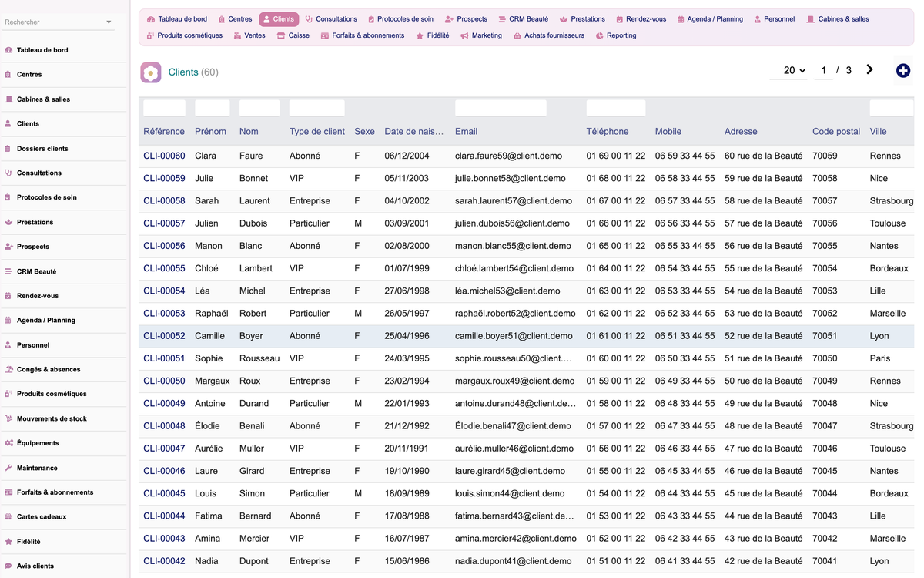
Task: Click the name Rousseau in table
Action: (x=259, y=358)
